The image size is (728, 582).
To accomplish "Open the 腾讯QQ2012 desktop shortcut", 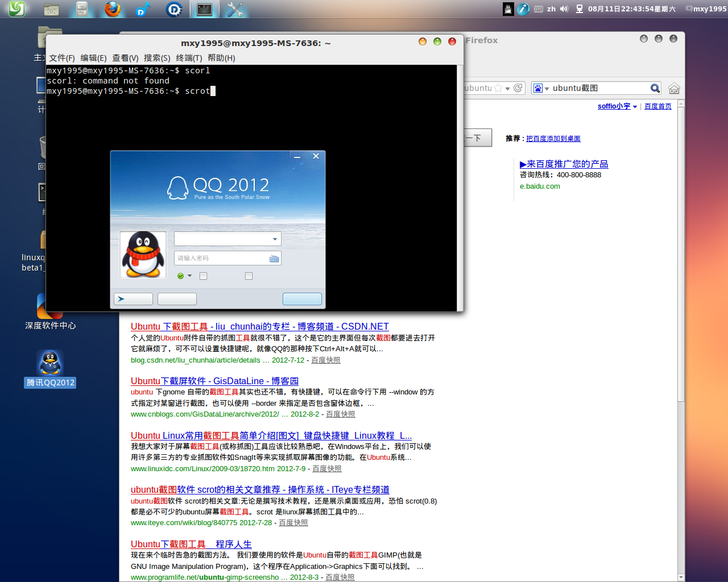I will coord(50,369).
